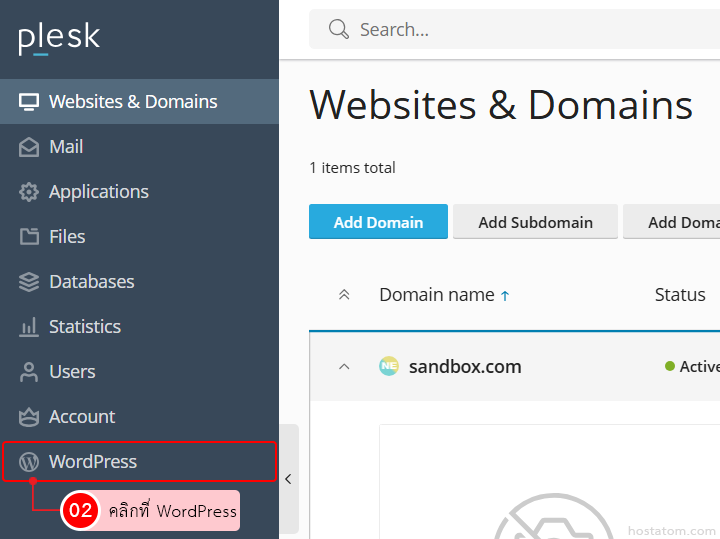The height and width of the screenshot is (539, 720).
Task: Open WordPress in the sidebar
Action: pyautogui.click(x=93, y=462)
